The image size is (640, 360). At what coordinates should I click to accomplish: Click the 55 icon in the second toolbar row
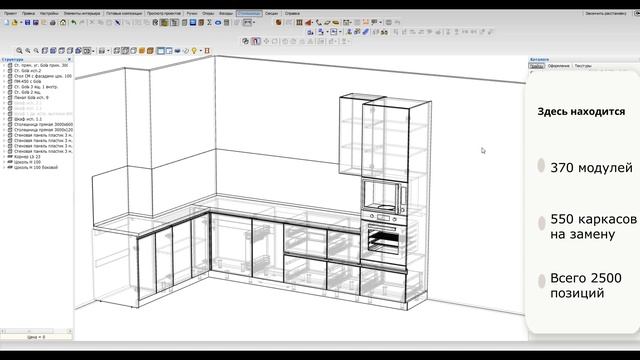[x=384, y=32]
